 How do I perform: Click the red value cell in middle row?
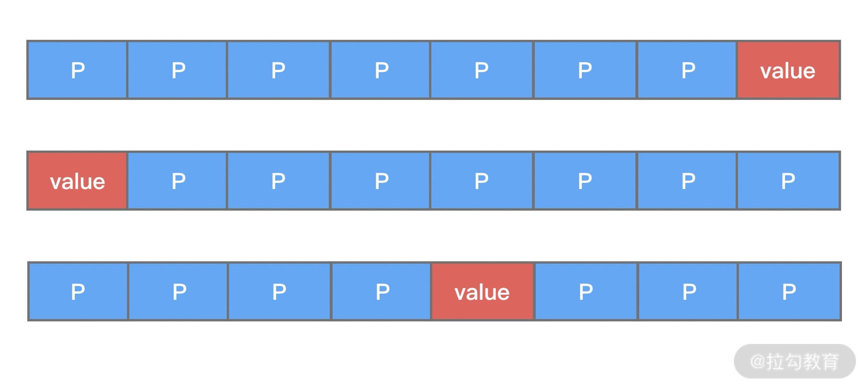click(78, 181)
